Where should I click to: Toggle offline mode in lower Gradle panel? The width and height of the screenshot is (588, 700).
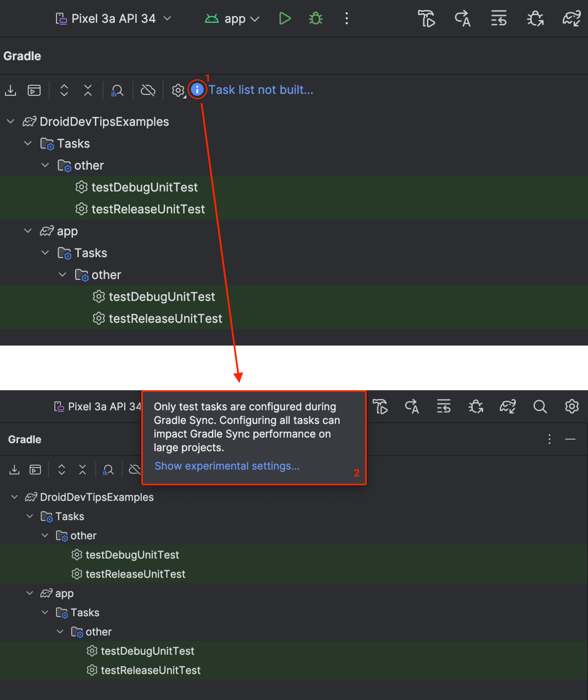[x=135, y=470]
